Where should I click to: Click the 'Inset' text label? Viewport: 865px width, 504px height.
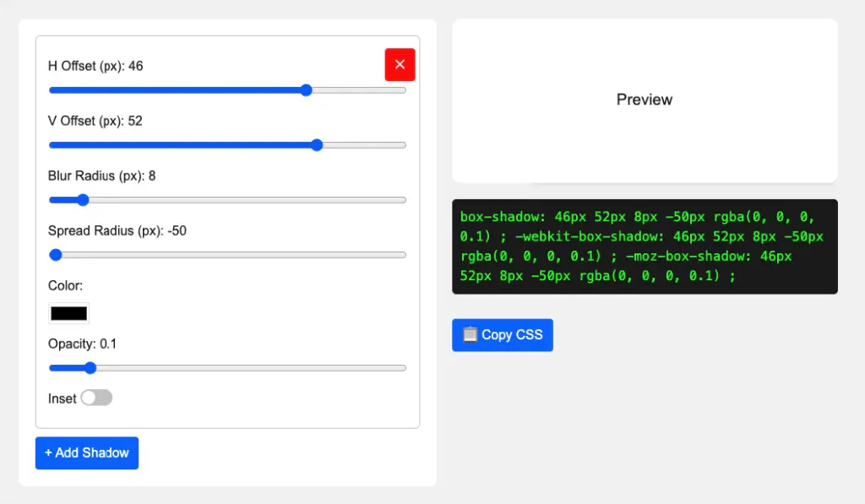63,398
